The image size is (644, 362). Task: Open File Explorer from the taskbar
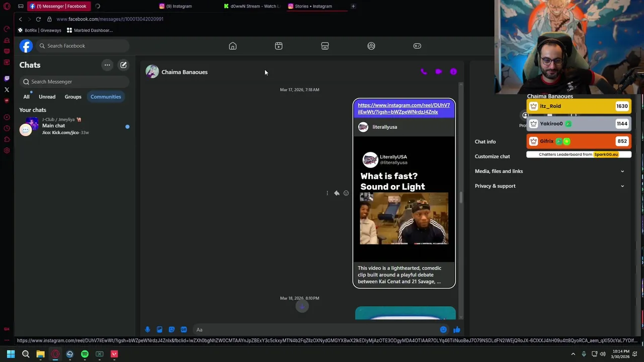(x=40, y=354)
